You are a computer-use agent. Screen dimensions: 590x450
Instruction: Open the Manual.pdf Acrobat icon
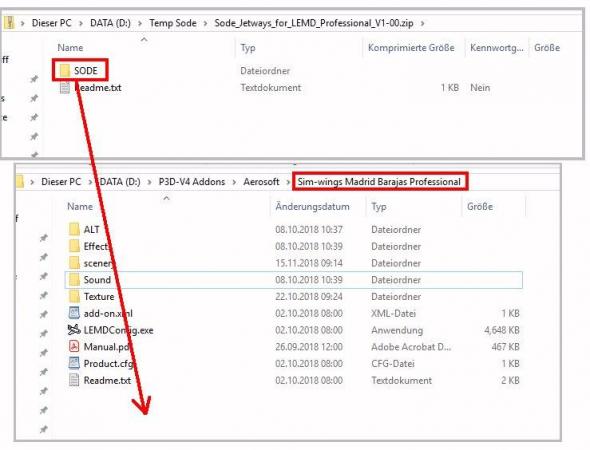[74, 347]
